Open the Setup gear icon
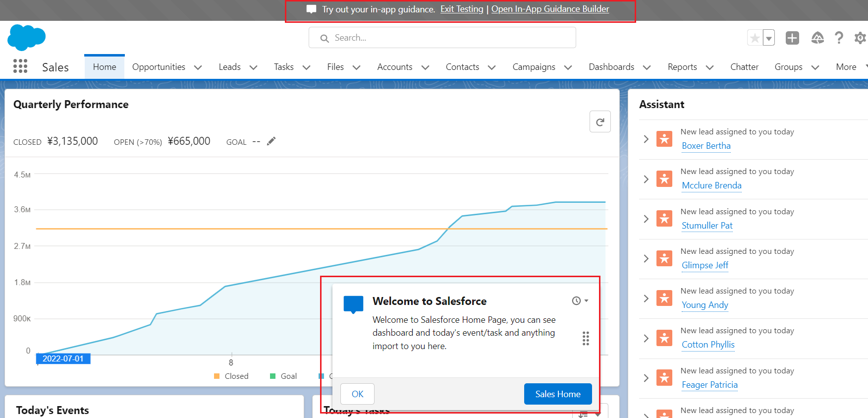868x418 pixels. (860, 38)
